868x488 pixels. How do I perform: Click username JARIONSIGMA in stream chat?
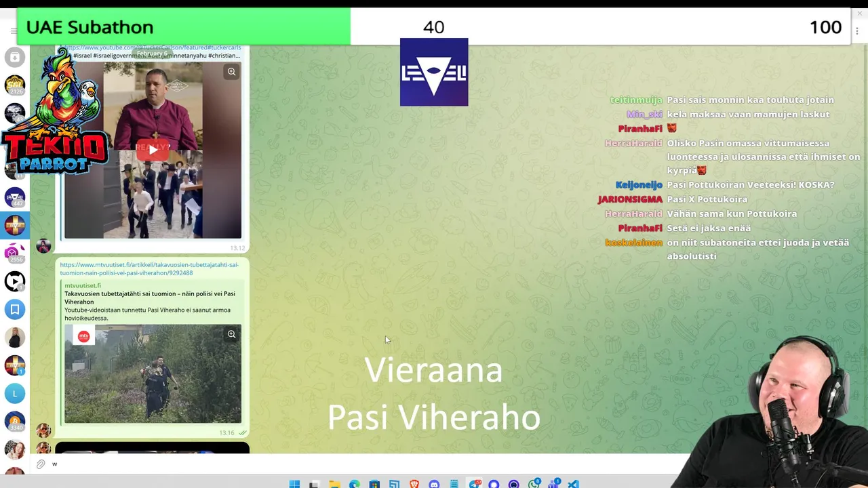(x=630, y=199)
